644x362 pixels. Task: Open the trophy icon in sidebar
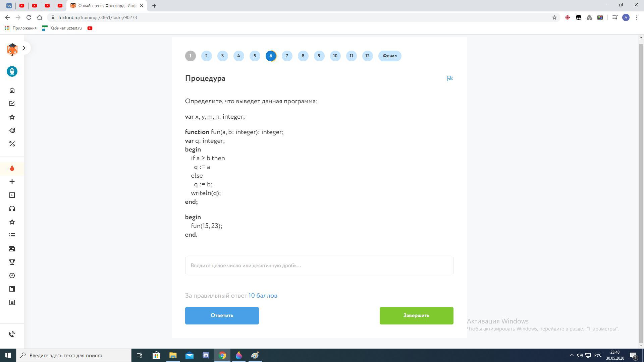click(12, 262)
